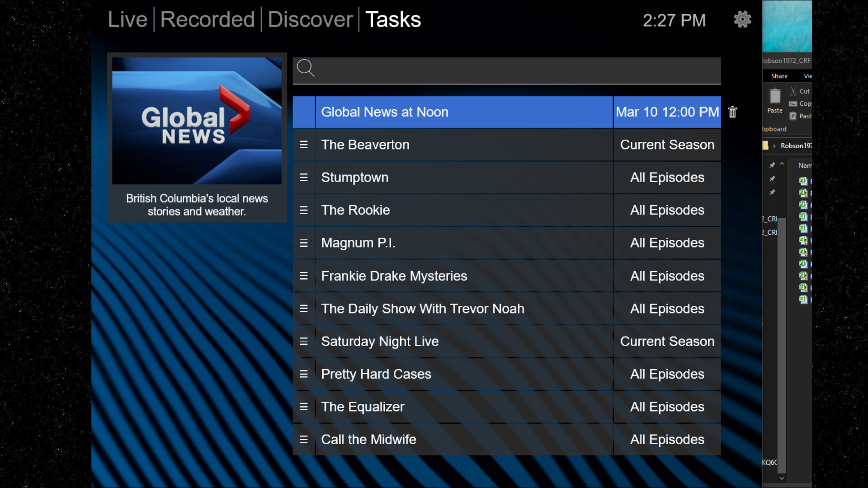Open the settings gear icon
Screen dimensions: 868x488
pos(742,19)
